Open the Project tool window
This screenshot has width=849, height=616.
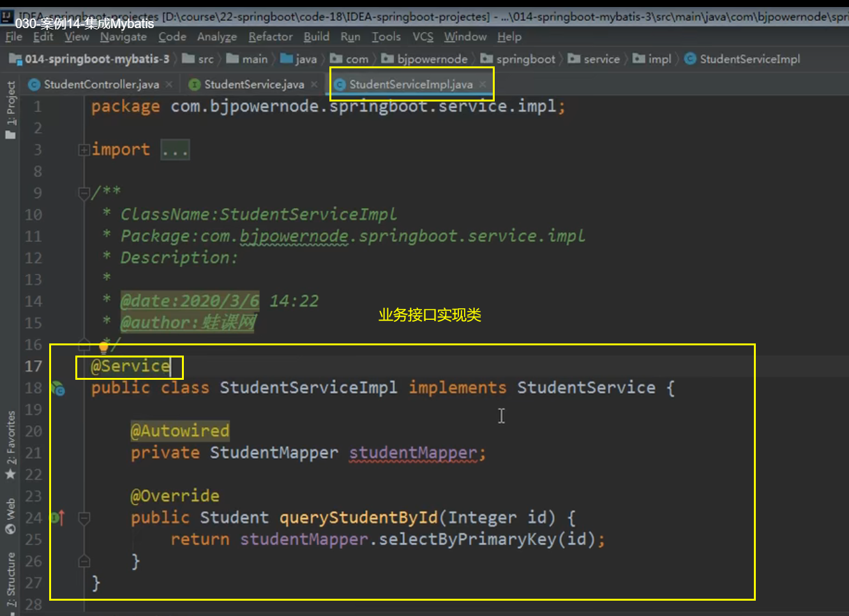(x=10, y=110)
